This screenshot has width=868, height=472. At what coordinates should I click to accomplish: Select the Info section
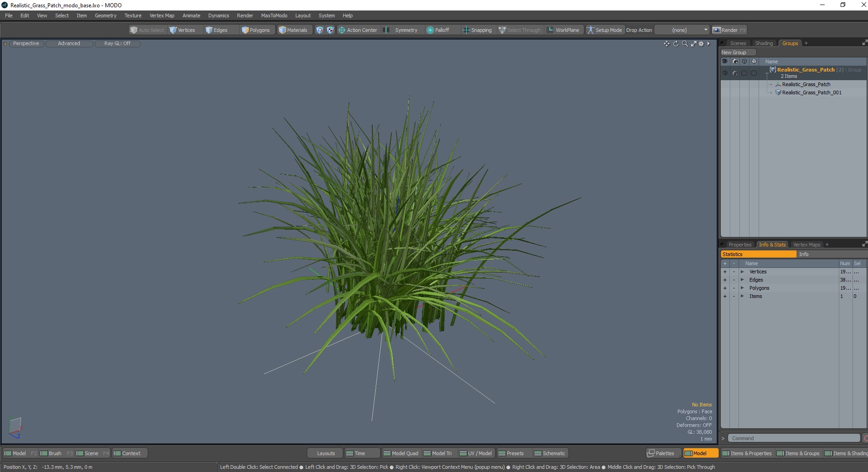831,254
